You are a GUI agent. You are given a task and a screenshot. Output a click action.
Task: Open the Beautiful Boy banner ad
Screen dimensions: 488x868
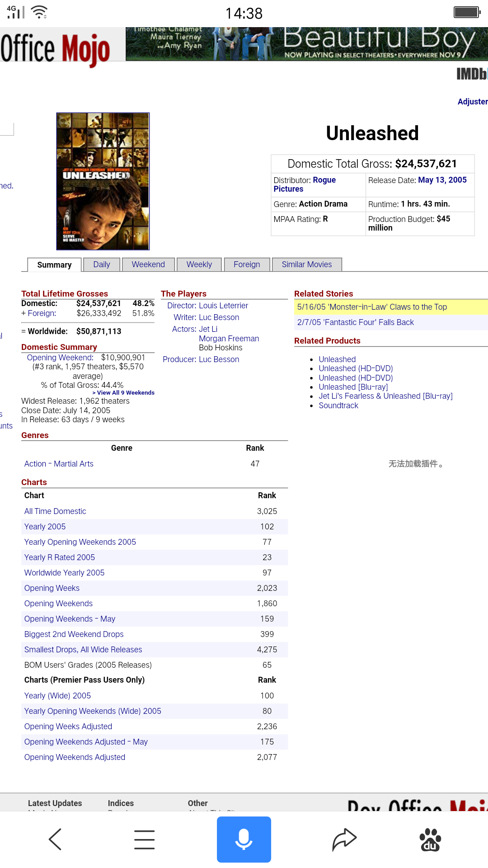tap(307, 44)
